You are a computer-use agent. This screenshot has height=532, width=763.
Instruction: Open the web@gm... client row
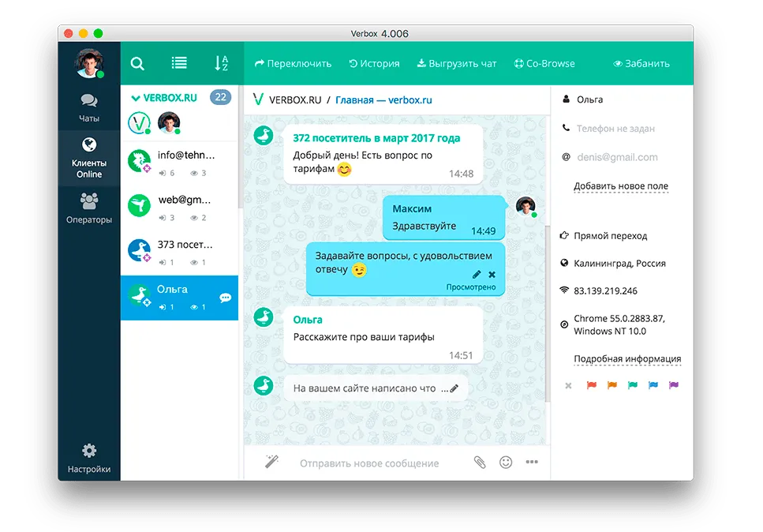point(179,208)
